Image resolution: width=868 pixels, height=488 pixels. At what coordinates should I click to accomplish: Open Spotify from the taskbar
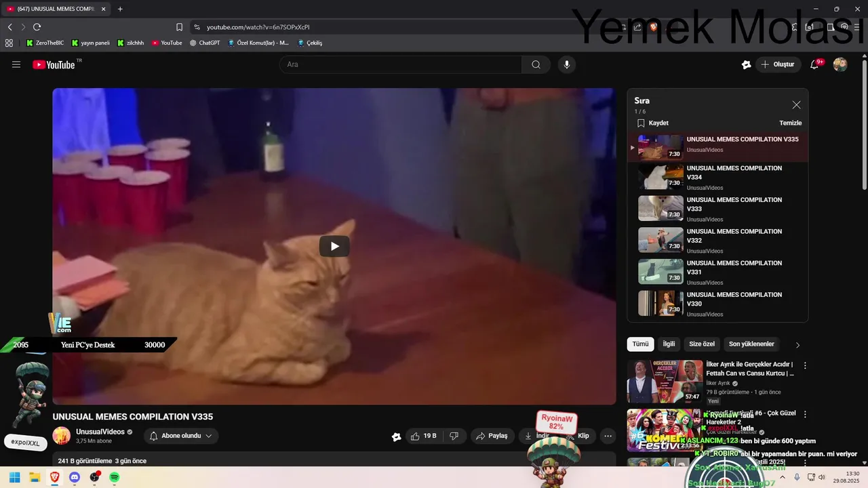tap(115, 477)
